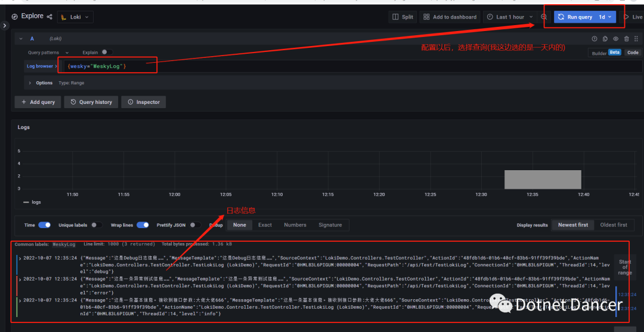Click the Add query button
The height and width of the screenshot is (332, 644).
[38, 102]
